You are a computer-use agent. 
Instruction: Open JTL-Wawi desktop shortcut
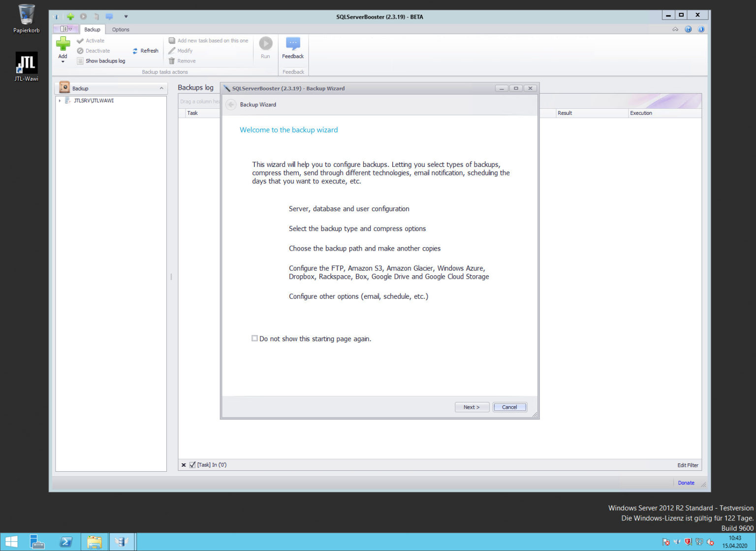coord(26,66)
